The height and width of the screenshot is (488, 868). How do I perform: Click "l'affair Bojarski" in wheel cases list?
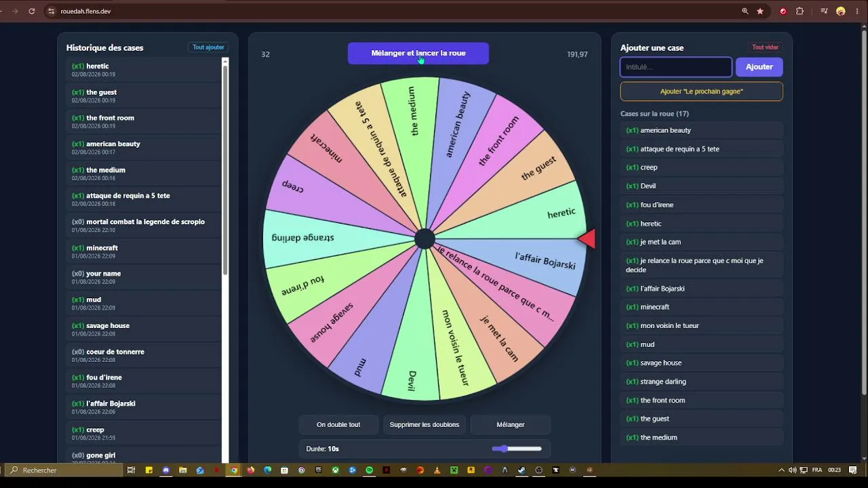(701, 289)
